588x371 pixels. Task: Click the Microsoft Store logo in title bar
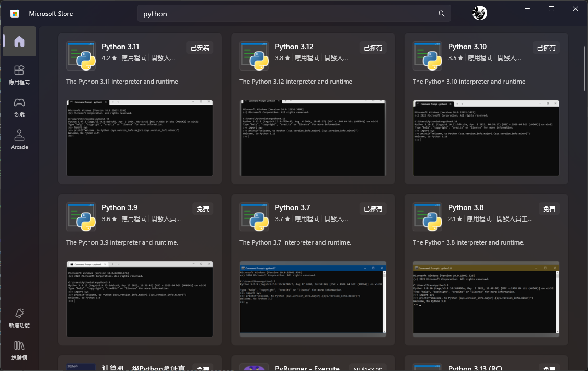coord(15,14)
